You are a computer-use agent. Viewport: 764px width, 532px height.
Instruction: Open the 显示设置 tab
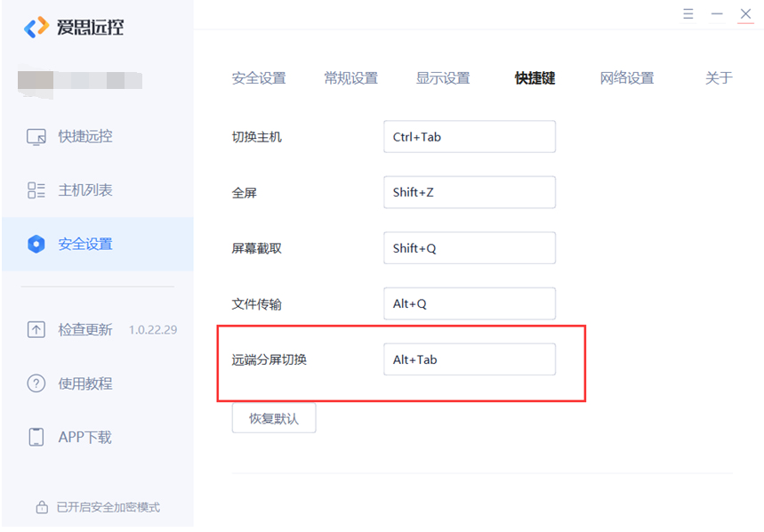[443, 78]
